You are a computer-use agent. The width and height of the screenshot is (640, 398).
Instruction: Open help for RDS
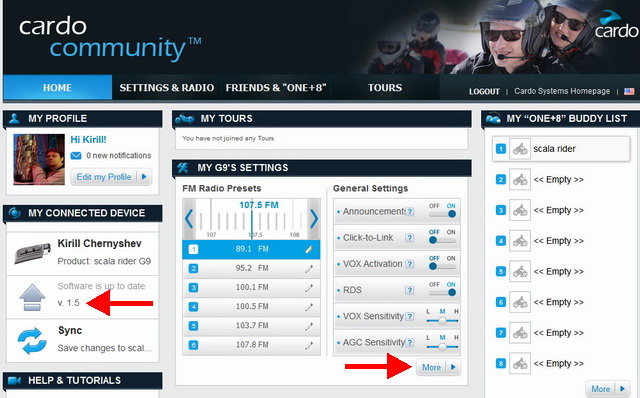(409, 290)
